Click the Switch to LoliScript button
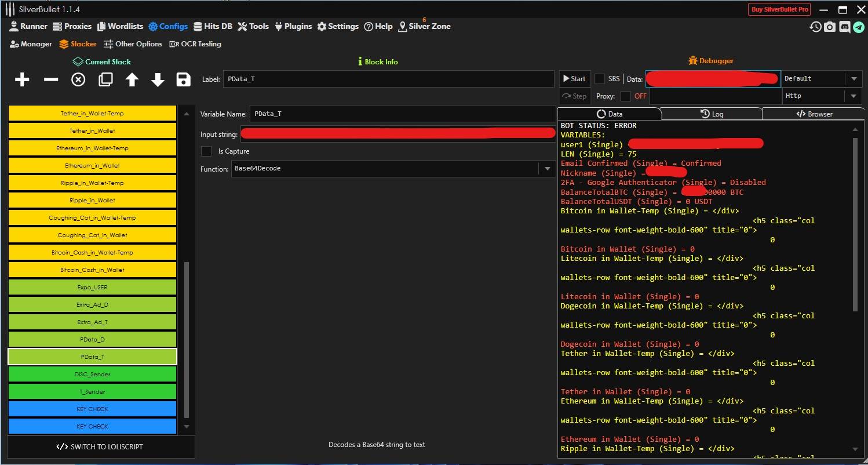 [100, 447]
